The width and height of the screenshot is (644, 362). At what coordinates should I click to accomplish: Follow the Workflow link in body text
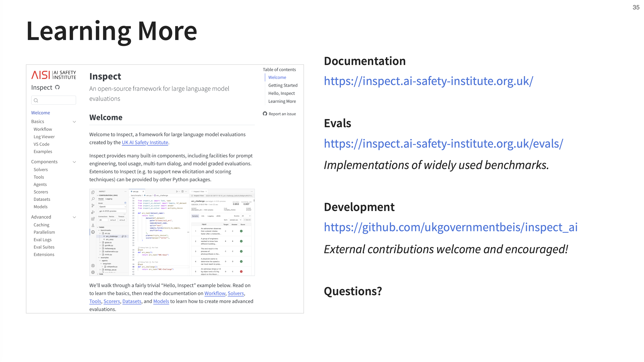215,293
